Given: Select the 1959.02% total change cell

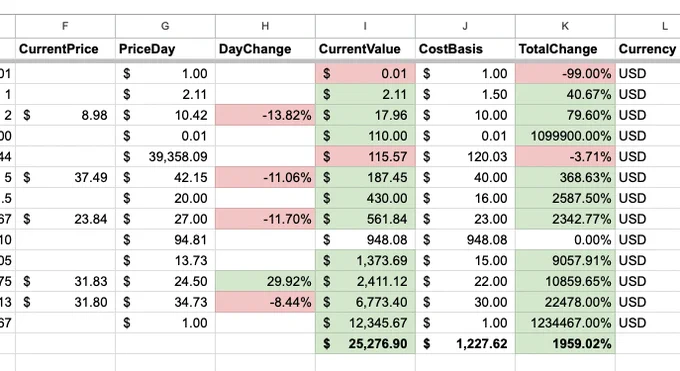Looking at the screenshot, I should point(565,344).
